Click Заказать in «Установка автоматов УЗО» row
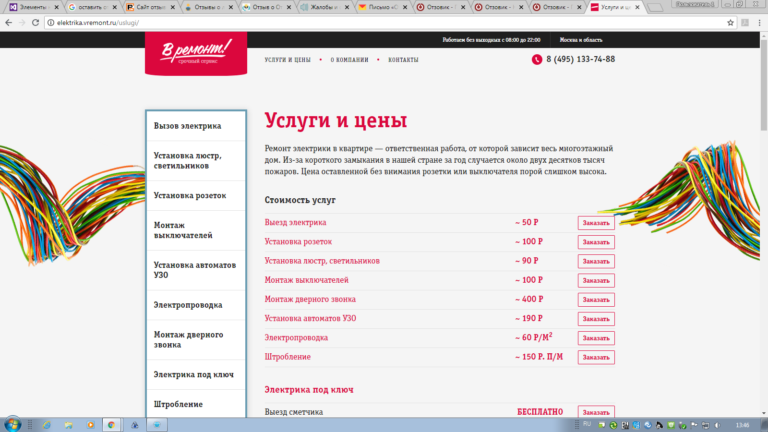This screenshot has height=432, width=768. [x=596, y=319]
